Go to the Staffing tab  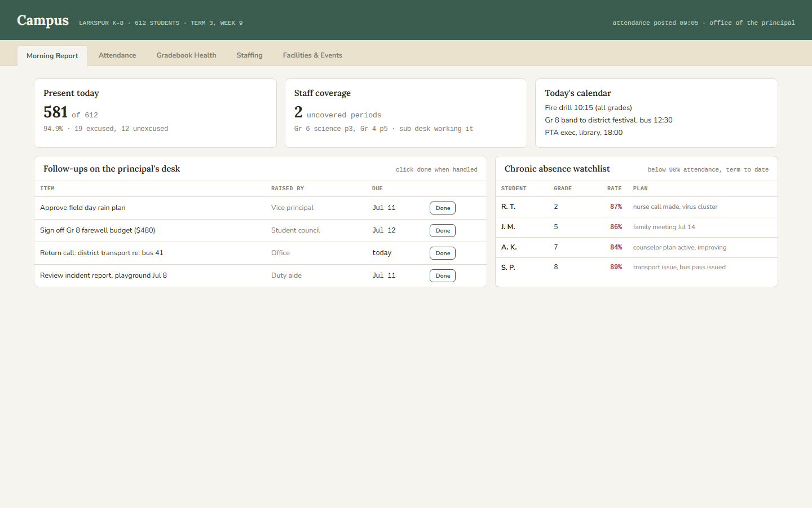pos(249,55)
